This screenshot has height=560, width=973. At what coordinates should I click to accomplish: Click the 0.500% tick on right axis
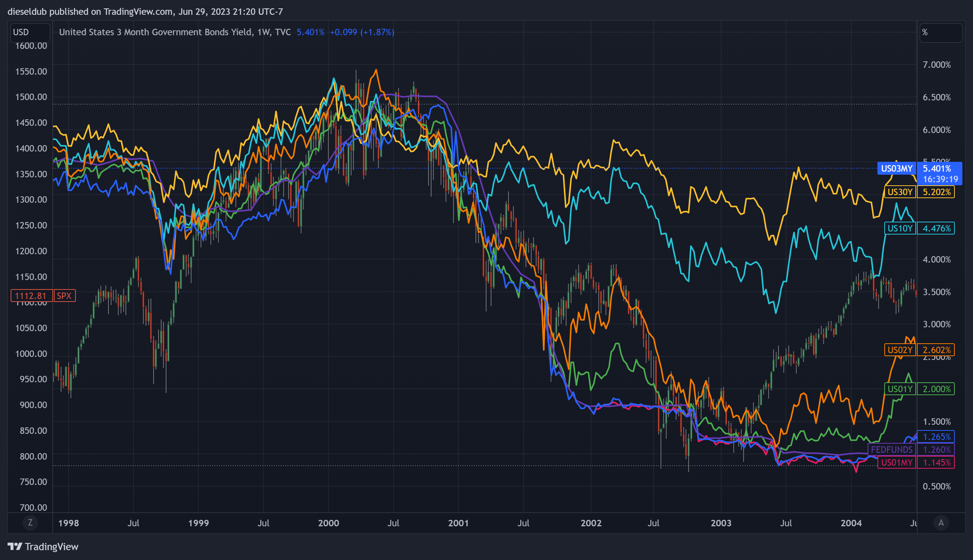pos(937,486)
